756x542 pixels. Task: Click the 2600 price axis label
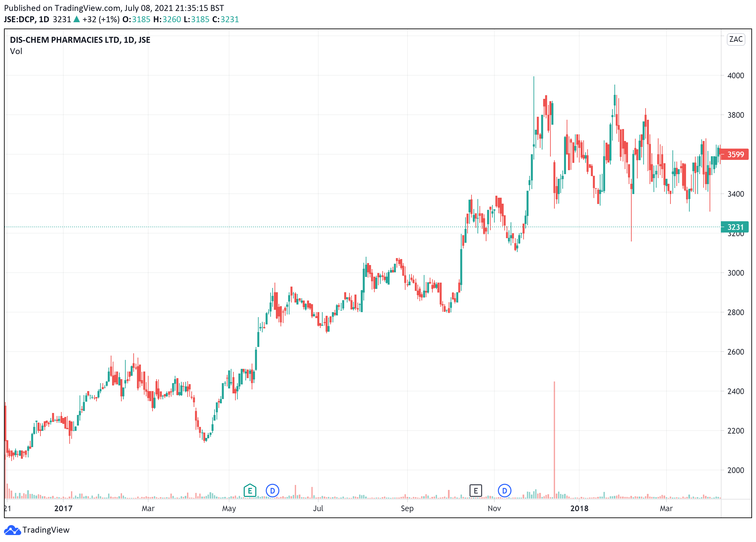point(736,352)
